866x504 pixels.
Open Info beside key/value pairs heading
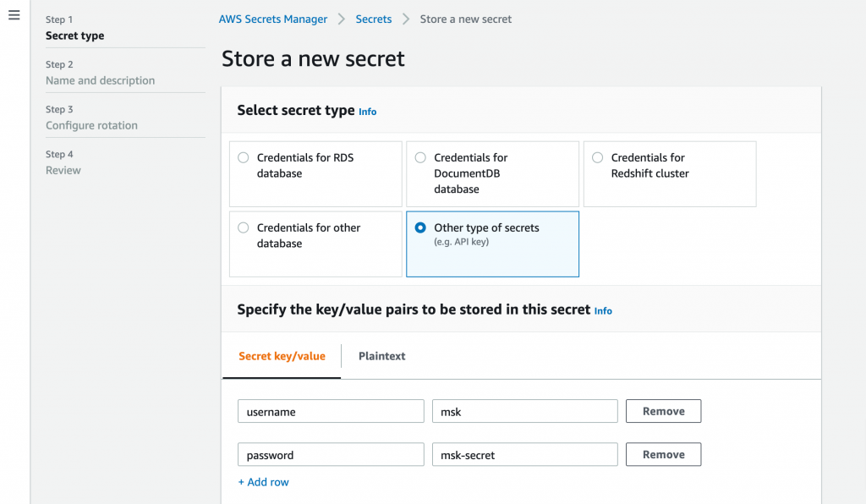click(603, 310)
